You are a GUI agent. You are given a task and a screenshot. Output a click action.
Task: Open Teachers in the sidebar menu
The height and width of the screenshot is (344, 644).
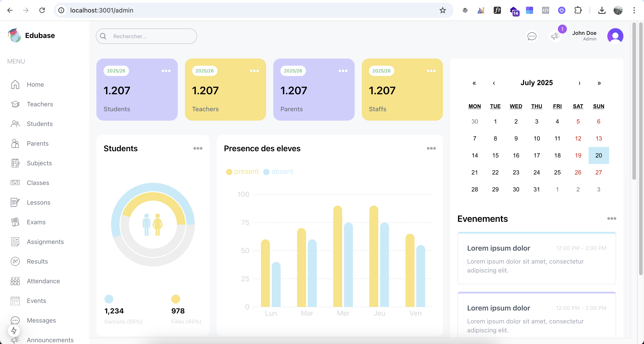click(x=40, y=104)
